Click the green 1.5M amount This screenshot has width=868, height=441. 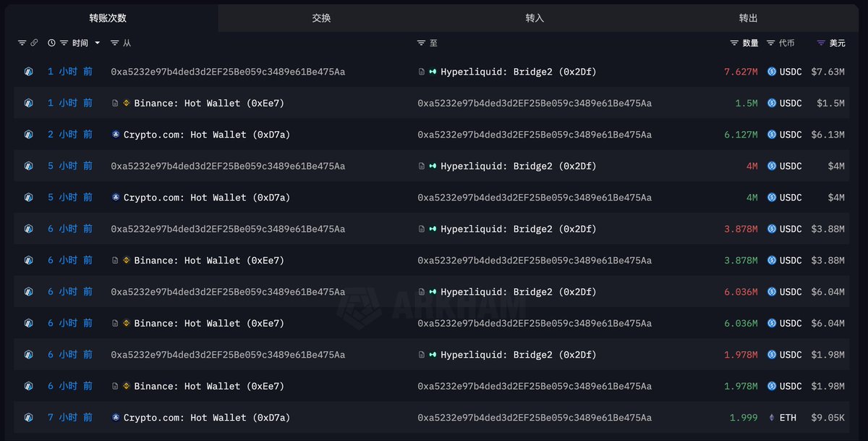(746, 104)
